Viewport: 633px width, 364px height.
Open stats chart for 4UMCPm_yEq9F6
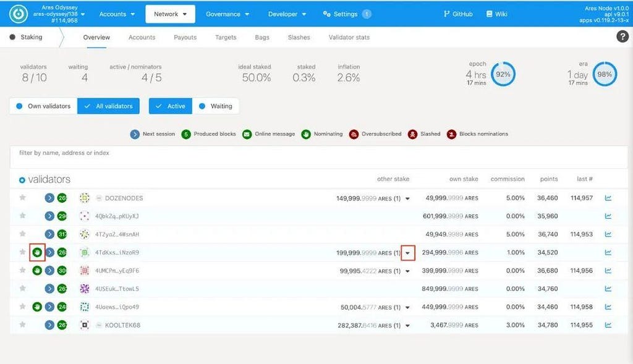point(608,271)
